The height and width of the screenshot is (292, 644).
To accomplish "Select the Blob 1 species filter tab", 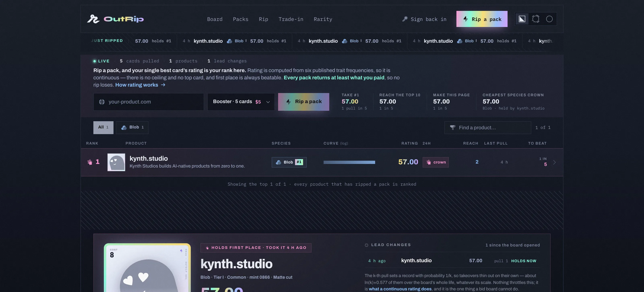I will point(132,127).
